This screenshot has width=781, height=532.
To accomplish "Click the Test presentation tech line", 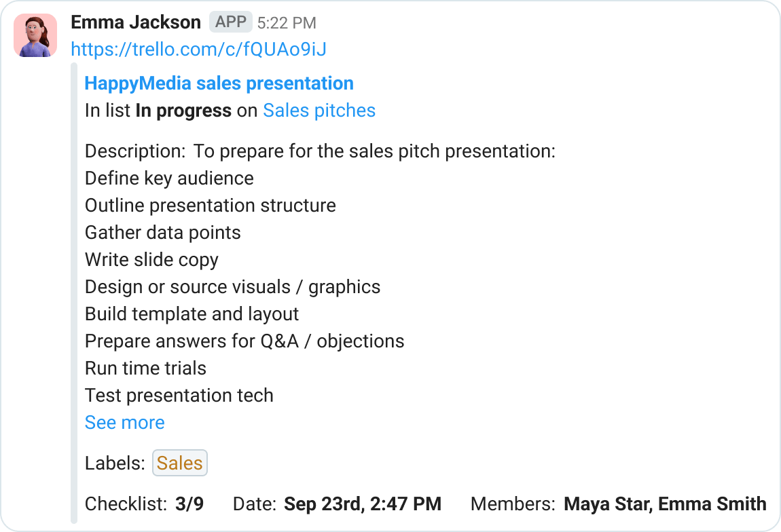I will click(179, 396).
